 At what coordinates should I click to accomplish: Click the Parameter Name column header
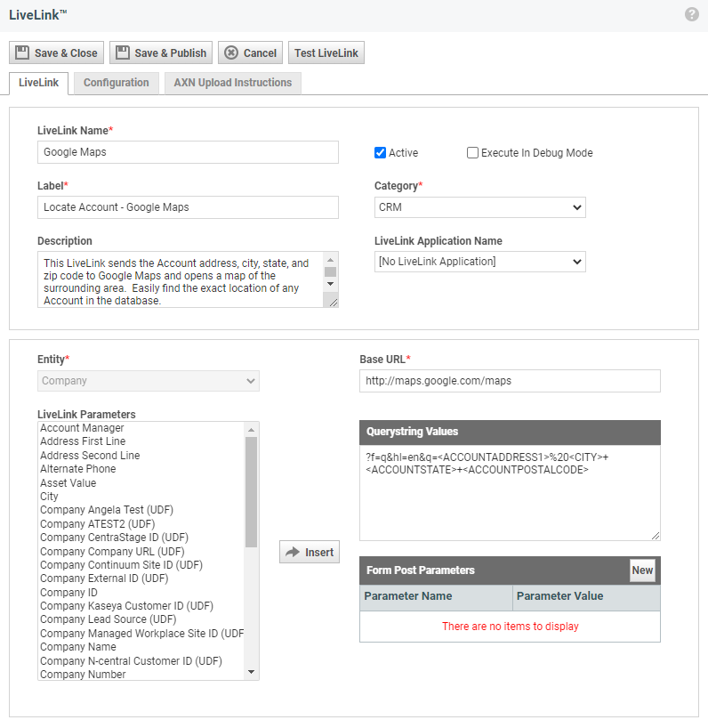[x=436, y=596]
